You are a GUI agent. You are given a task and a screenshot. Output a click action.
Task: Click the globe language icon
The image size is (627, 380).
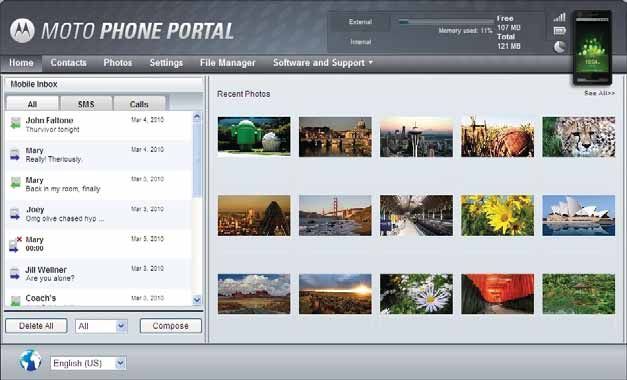(31, 360)
